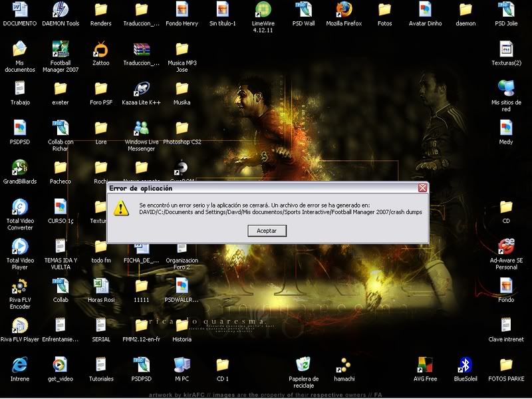Open the Renders folder
532x399 pixels.
point(101,10)
